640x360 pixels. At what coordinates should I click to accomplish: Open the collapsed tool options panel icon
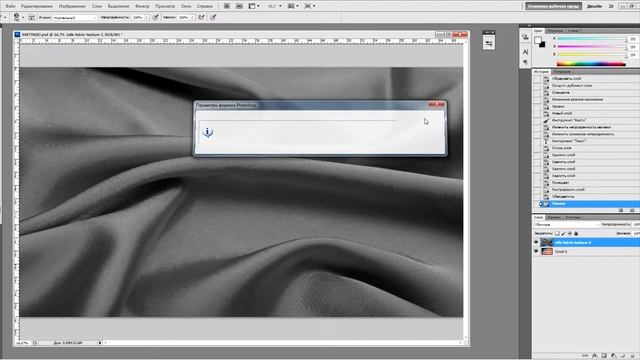pyautogui.click(x=489, y=44)
